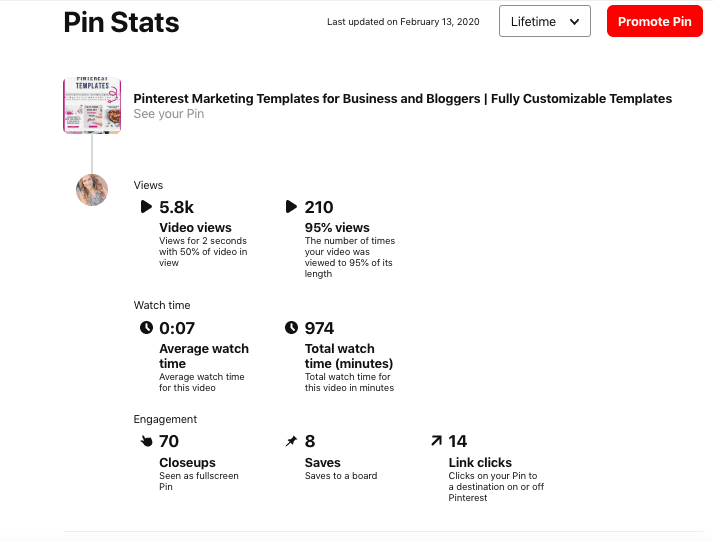Open the Lifetime date range dropdown

coord(545,21)
